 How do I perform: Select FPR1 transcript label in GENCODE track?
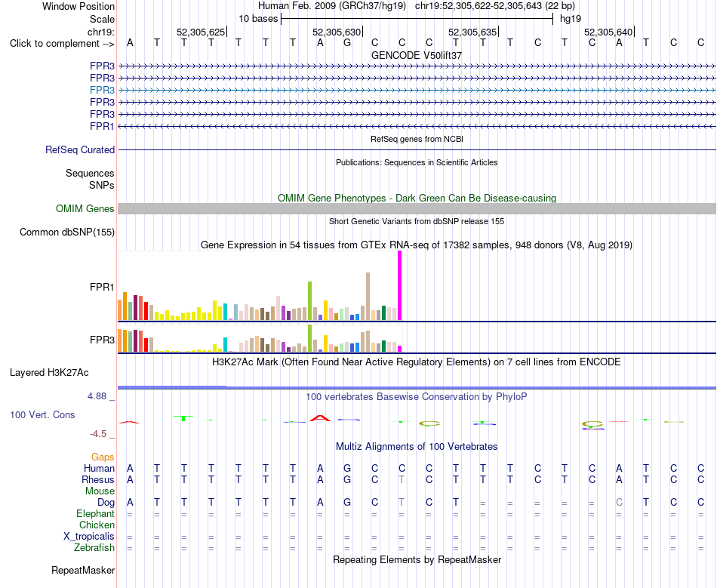point(102,126)
